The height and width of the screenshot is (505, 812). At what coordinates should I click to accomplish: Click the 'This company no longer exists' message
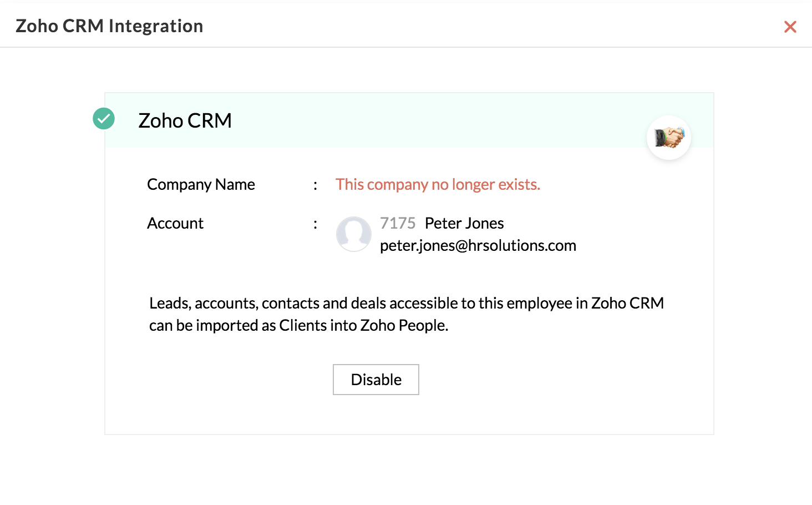coord(438,184)
